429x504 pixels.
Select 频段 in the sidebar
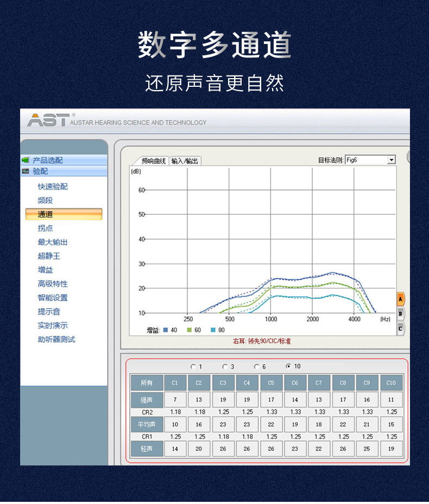46,201
